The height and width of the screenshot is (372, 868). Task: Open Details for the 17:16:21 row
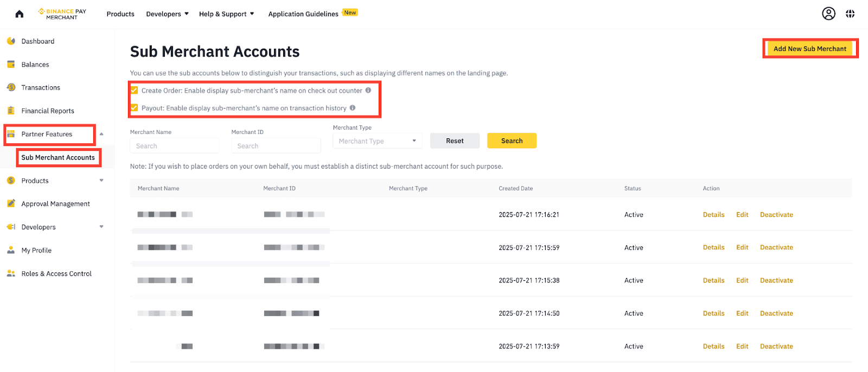(713, 215)
